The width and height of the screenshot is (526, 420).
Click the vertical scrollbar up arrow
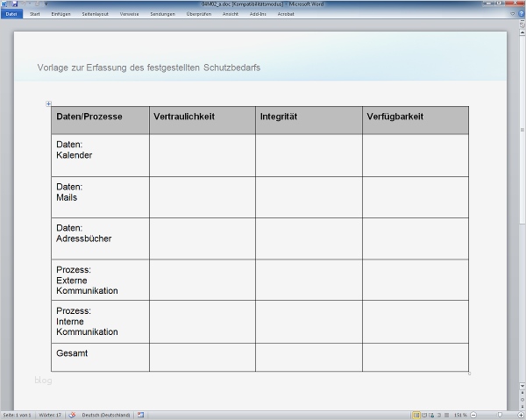tap(522, 32)
